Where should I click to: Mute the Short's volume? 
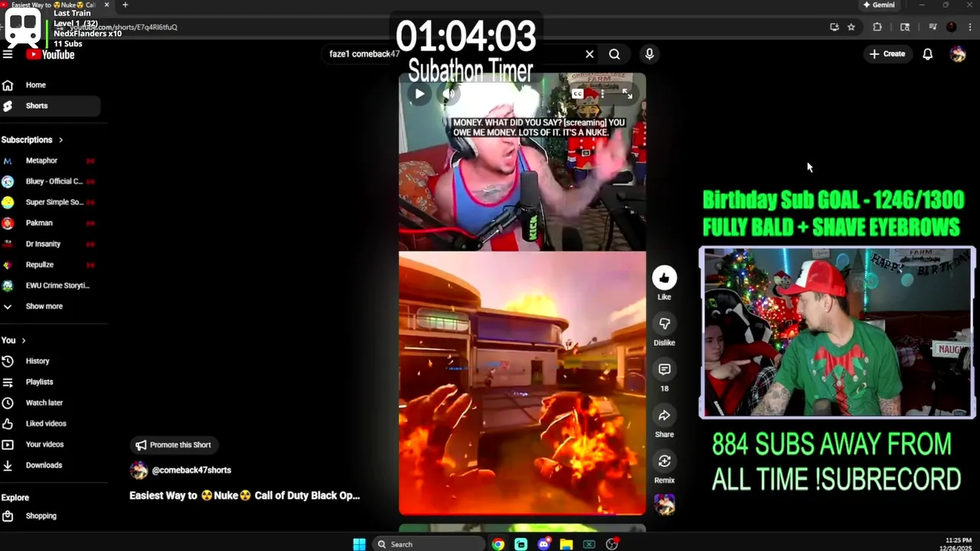point(449,94)
